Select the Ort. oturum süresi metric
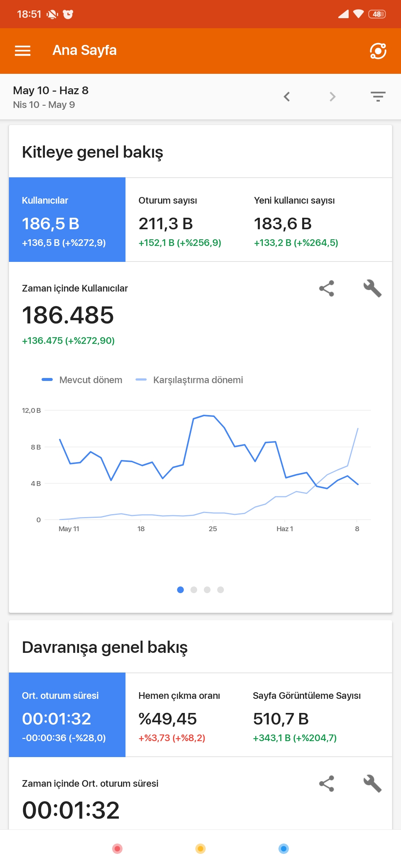Viewport: 401px width, 868px height. click(x=67, y=715)
